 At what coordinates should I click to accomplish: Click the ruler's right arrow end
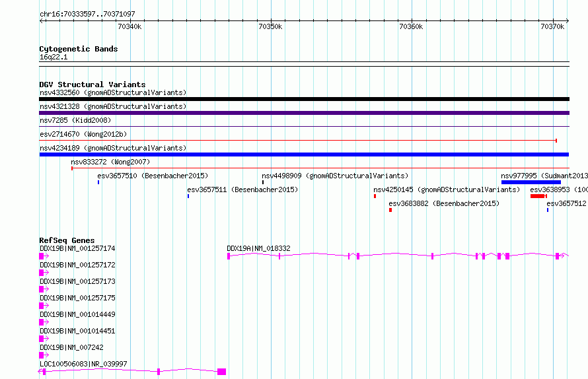[568, 21]
